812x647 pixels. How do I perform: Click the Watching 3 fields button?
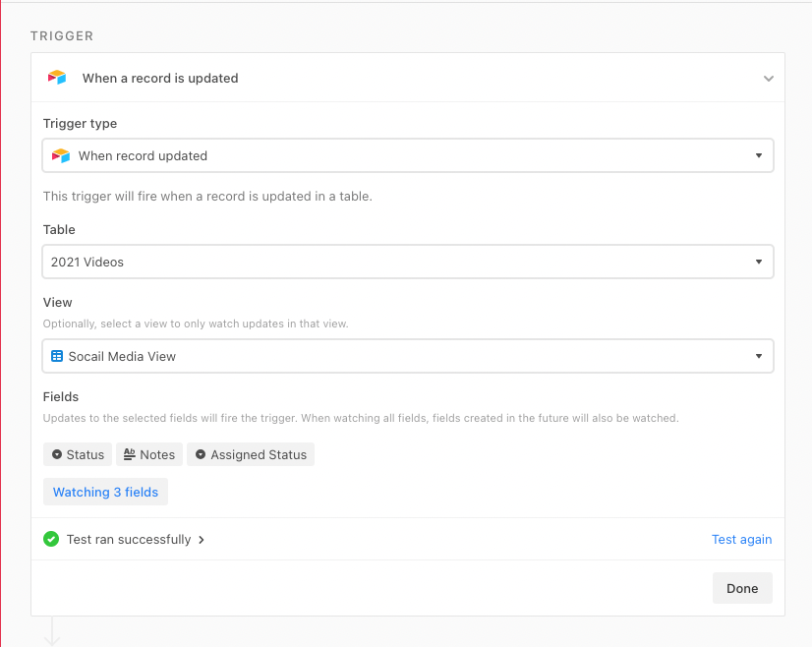(x=105, y=492)
